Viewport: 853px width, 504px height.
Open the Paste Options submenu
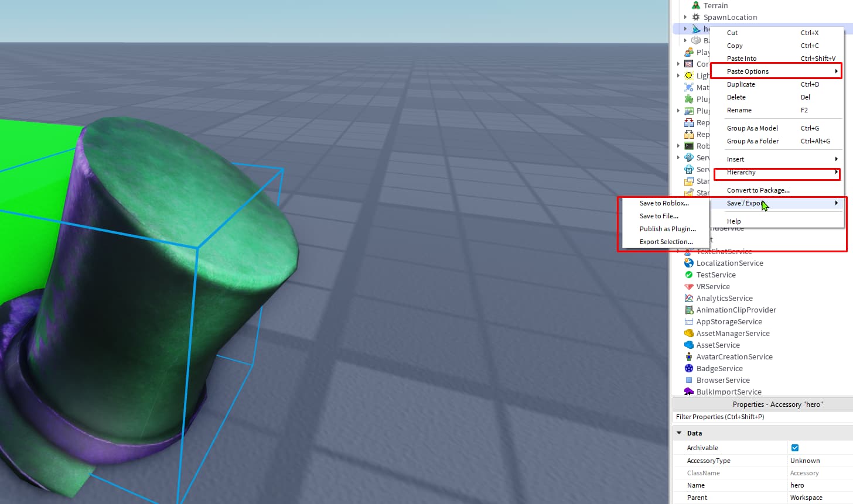777,71
